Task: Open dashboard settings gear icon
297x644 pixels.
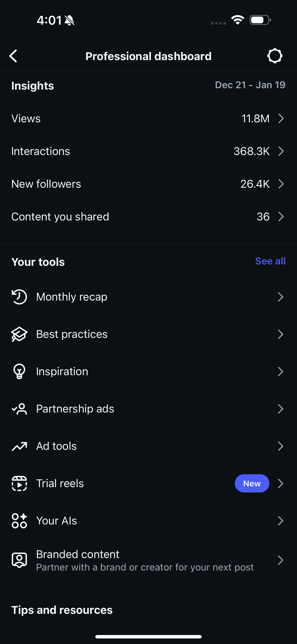Action: (275, 56)
